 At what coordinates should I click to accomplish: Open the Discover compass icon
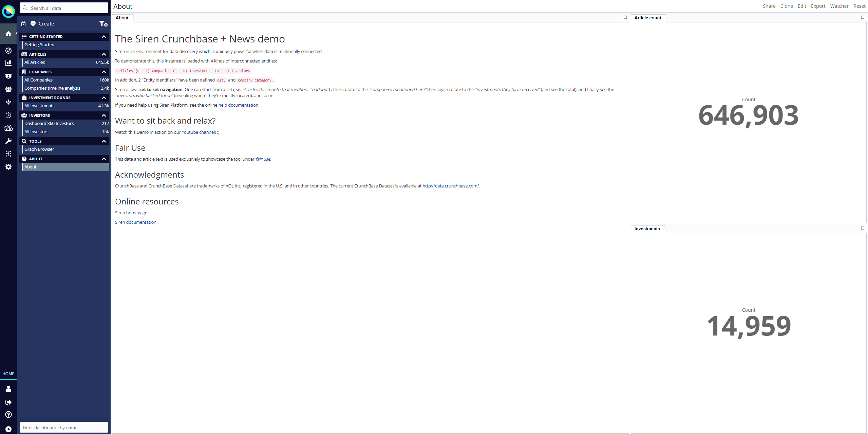pyautogui.click(x=8, y=51)
